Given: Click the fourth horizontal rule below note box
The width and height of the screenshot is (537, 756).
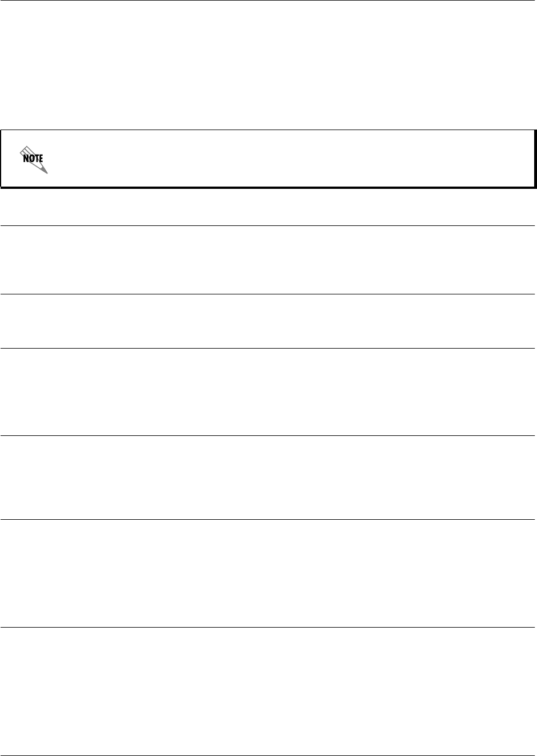Looking at the screenshot, I should (268, 436).
